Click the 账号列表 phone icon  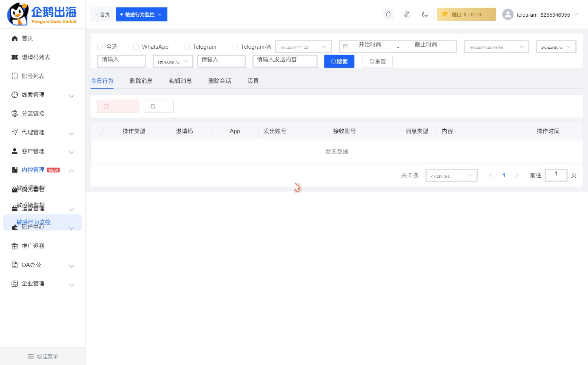pos(15,76)
